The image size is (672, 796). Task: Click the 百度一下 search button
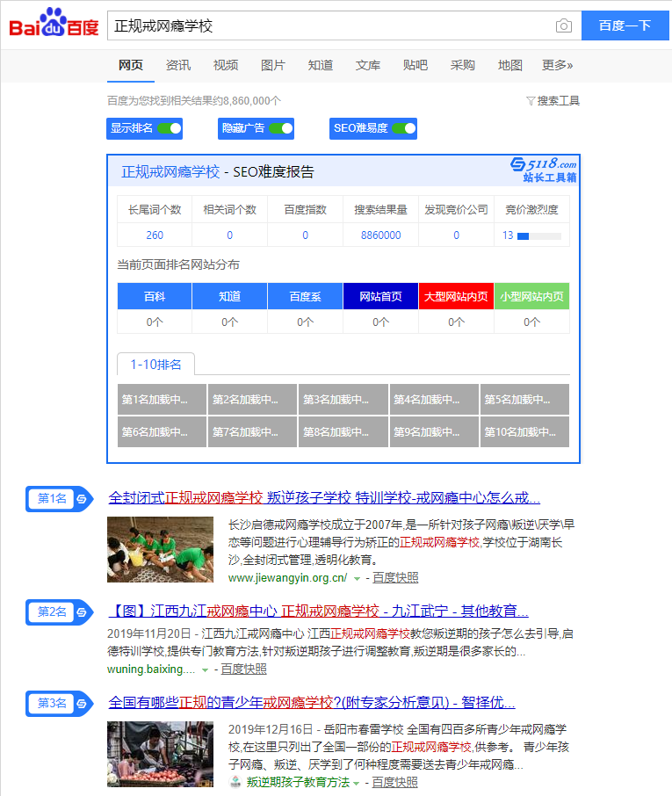(625, 25)
